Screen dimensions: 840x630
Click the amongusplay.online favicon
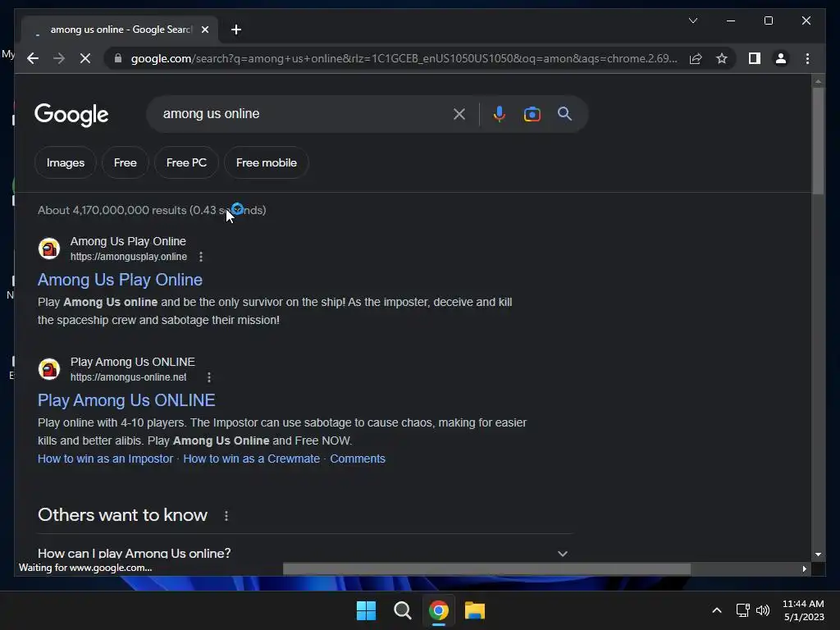(x=49, y=249)
